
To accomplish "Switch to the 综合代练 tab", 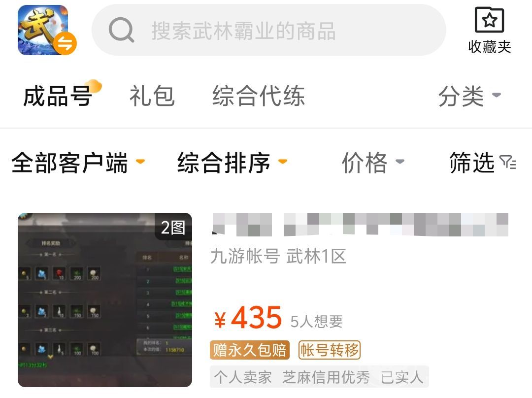I will point(259,96).
